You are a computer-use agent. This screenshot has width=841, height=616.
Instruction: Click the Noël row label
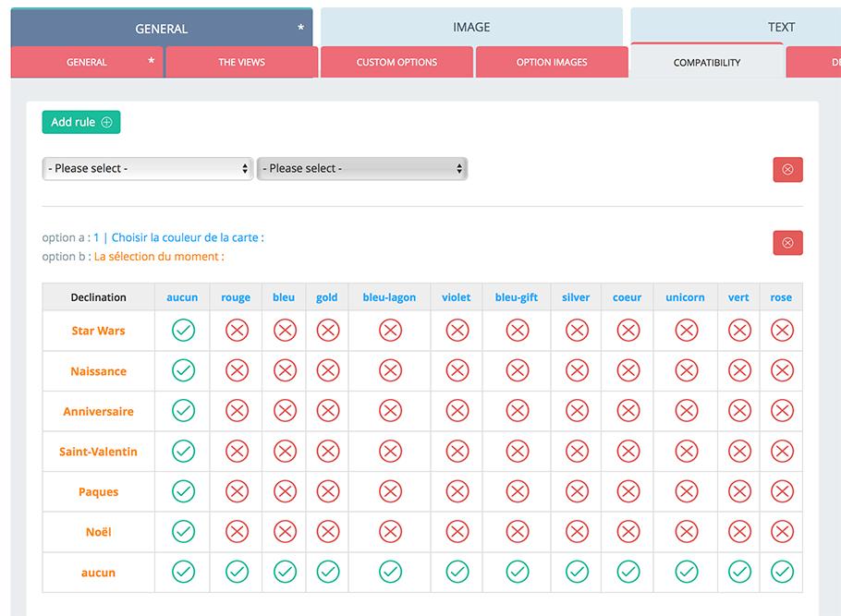click(x=99, y=532)
